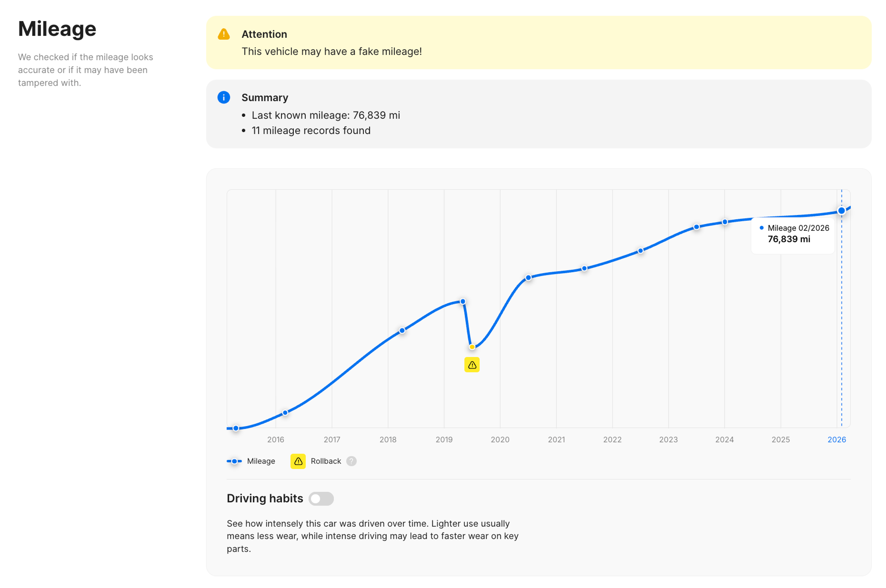The height and width of the screenshot is (588, 886).
Task: Click the Mileage page title heading
Action: tap(57, 29)
